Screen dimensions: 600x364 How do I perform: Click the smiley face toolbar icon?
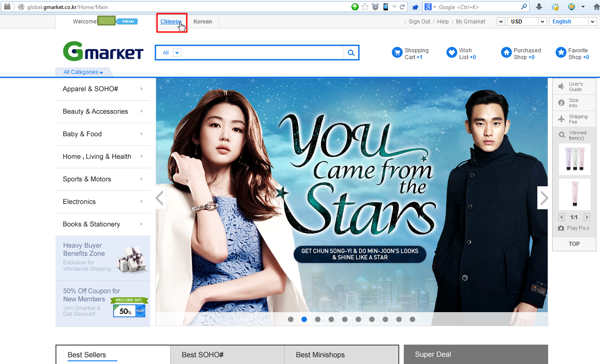pos(572,7)
